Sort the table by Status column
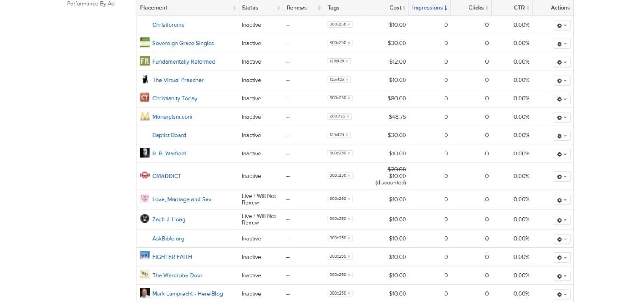The height and width of the screenshot is (303, 644). pyautogui.click(x=261, y=8)
